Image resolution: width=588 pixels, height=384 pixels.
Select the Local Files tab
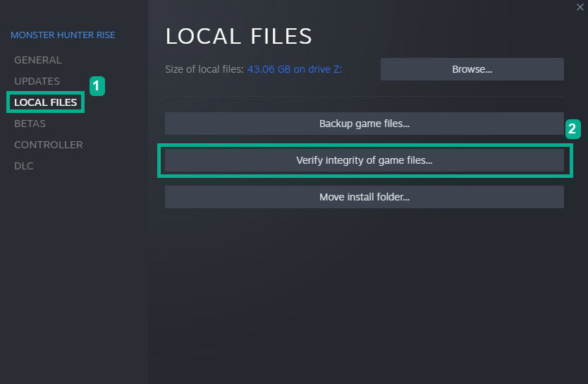(45, 102)
